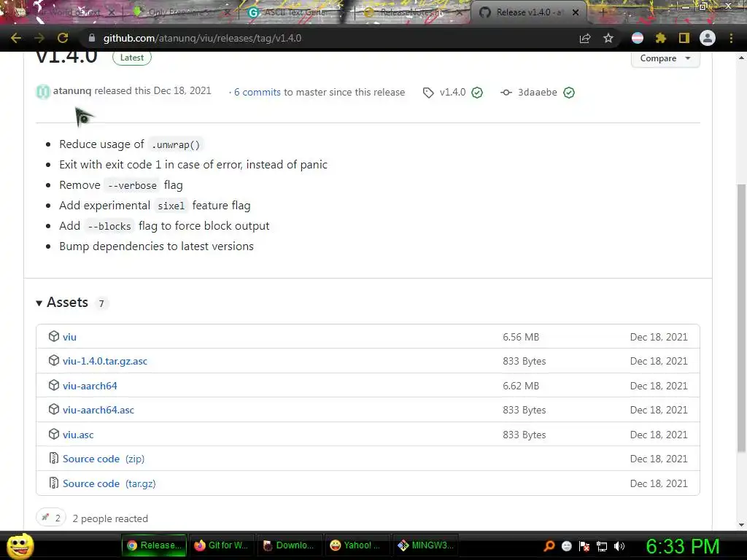Switch to Downlo... taskbar window
The width and height of the screenshot is (747, 560).
point(289,545)
